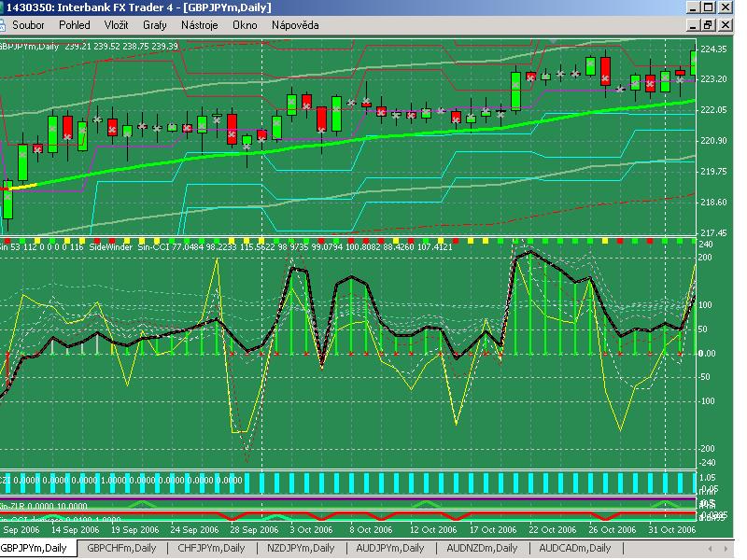Click the window title bar text
Image resolution: width=747 pixels, height=560 pixels.
(x=138, y=7)
